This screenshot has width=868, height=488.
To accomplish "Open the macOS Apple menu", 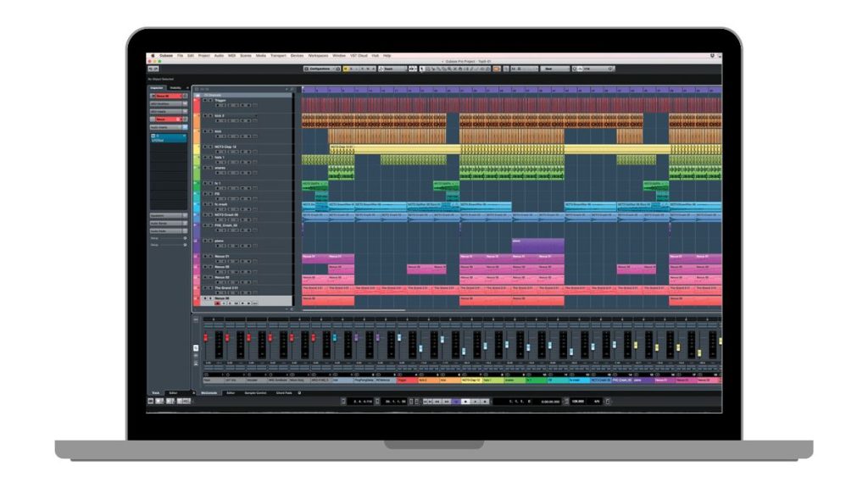I will coord(153,55).
